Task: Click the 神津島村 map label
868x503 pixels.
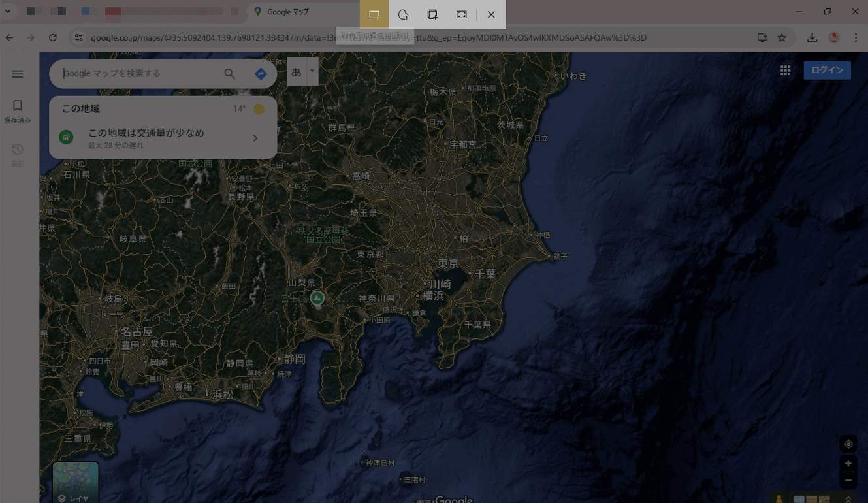Action: pos(380,462)
